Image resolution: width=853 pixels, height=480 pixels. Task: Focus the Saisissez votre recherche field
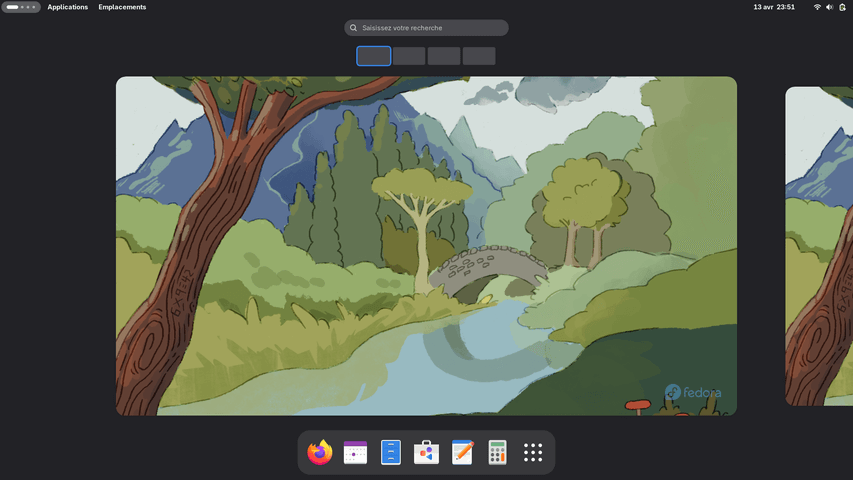pyautogui.click(x=426, y=28)
